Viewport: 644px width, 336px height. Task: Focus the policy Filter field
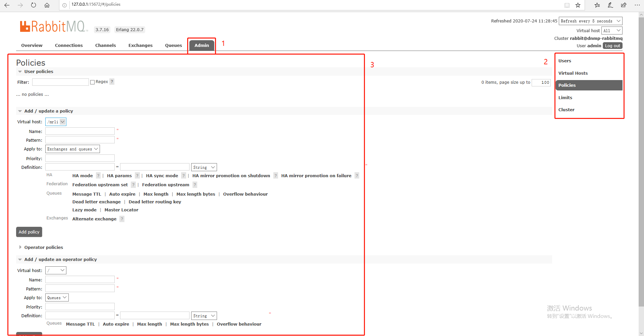click(60, 82)
